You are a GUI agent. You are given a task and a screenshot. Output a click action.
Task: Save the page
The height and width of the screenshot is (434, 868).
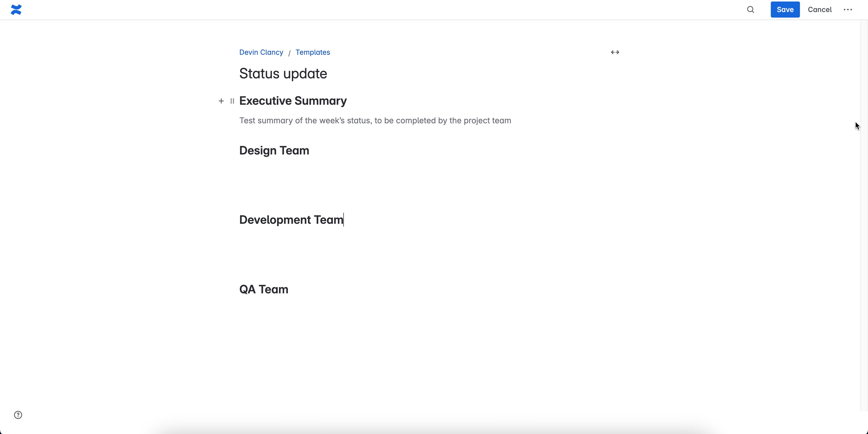[785, 10]
